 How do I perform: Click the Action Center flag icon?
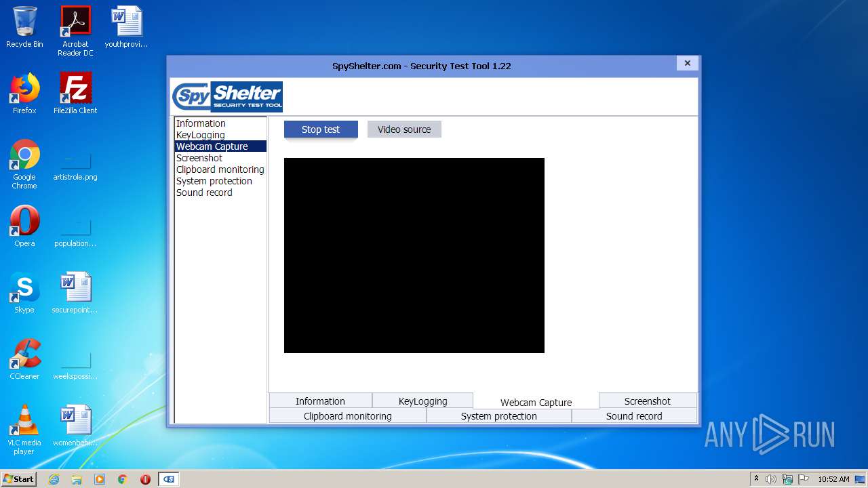click(x=804, y=479)
